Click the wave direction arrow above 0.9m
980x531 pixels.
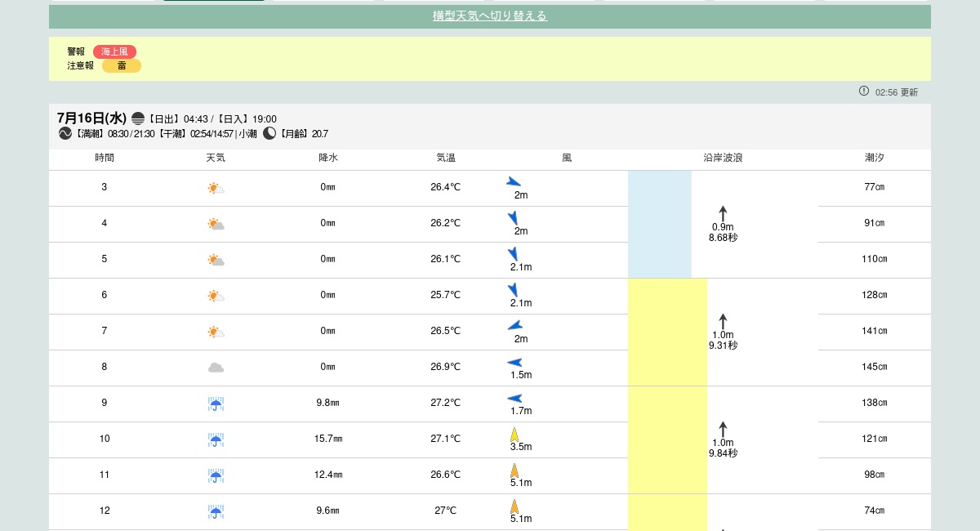click(x=723, y=213)
